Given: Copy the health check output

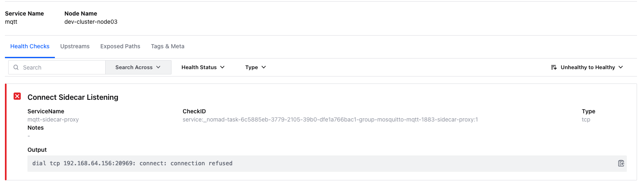Looking at the screenshot, I should pos(621,163).
